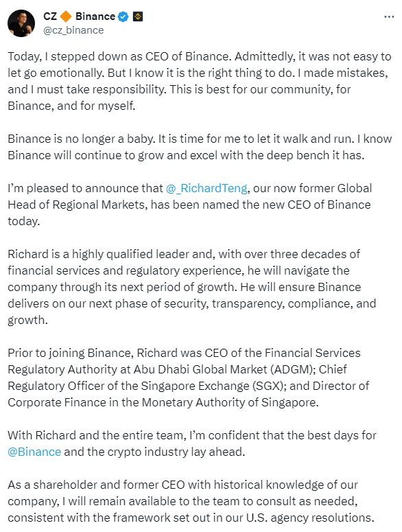The width and height of the screenshot is (402, 532).
Task: Click the 'As a shareholder and former CEO' paragraph
Action: (191, 501)
